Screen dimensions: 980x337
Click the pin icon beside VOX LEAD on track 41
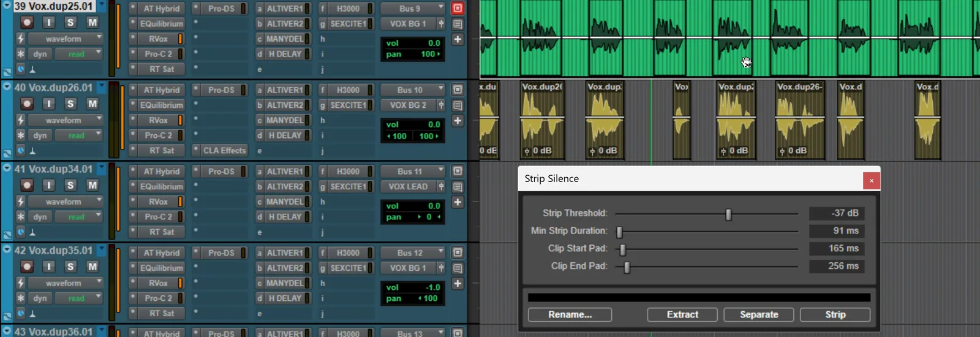tap(441, 187)
